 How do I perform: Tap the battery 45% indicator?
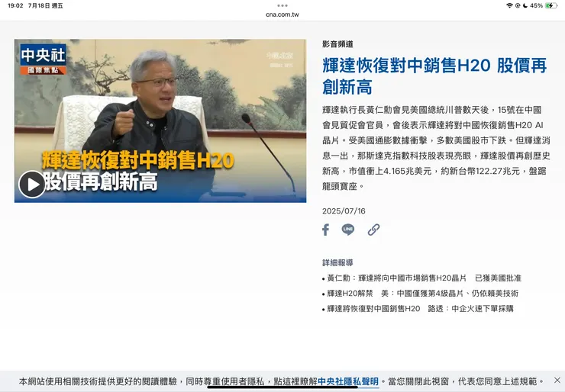coord(544,5)
